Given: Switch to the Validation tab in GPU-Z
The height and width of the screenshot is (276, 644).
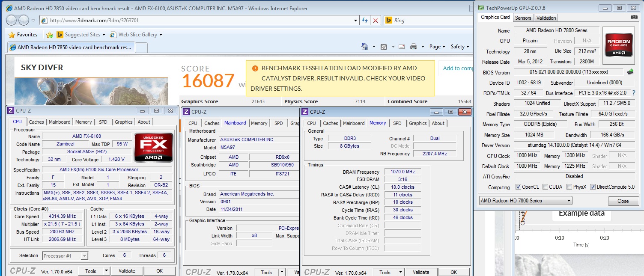Looking at the screenshot, I should [x=546, y=18].
